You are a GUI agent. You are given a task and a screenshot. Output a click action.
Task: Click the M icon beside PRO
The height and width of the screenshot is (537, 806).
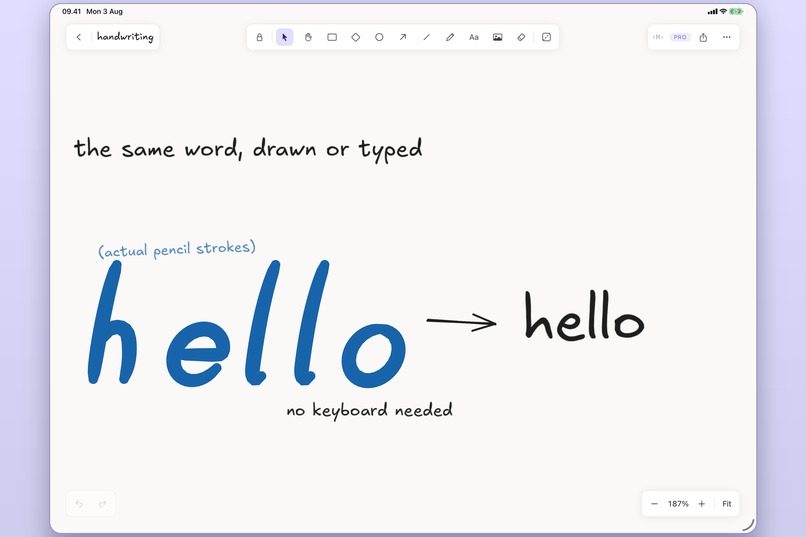pos(658,37)
